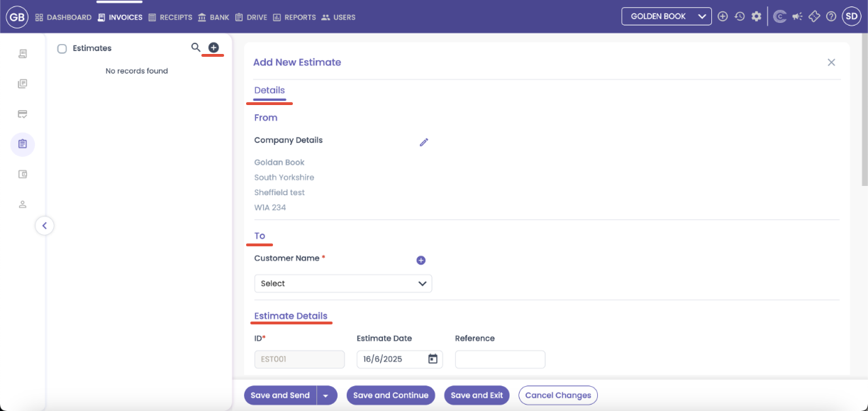Open the calendar picker icon for Estimate Date
Screen dimensions: 868x411
(433, 359)
